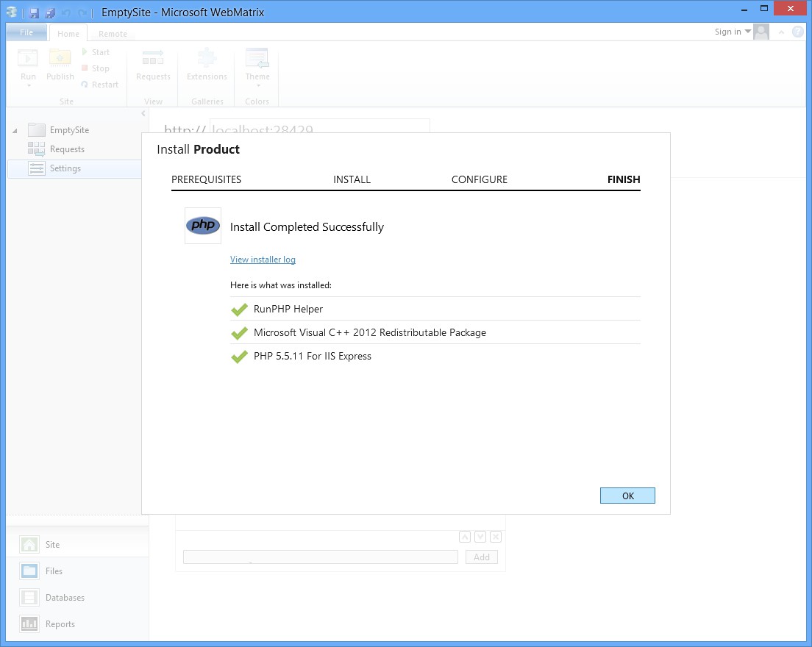
Task: Select the FINISH step label
Action: (x=624, y=179)
